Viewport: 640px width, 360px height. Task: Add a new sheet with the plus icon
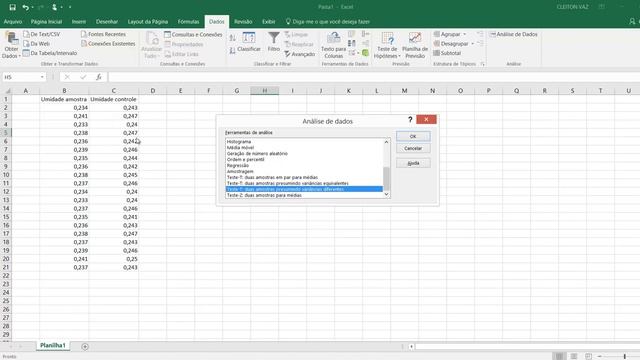(x=85, y=346)
